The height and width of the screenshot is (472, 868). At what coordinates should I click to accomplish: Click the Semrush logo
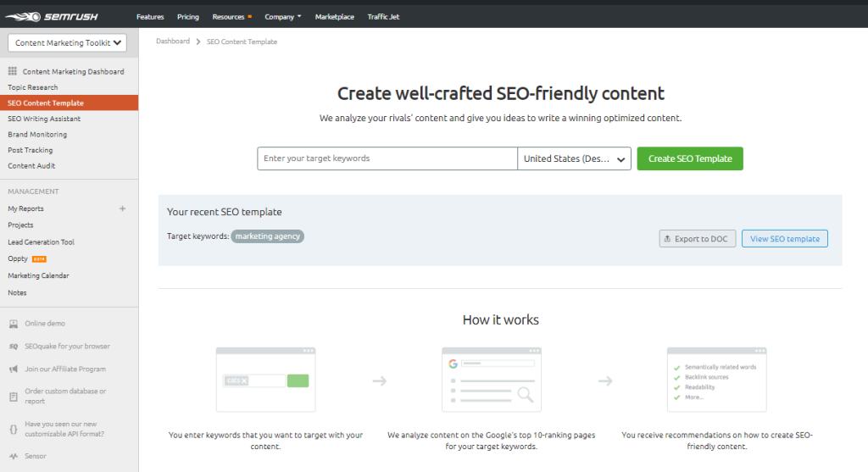tap(52, 17)
